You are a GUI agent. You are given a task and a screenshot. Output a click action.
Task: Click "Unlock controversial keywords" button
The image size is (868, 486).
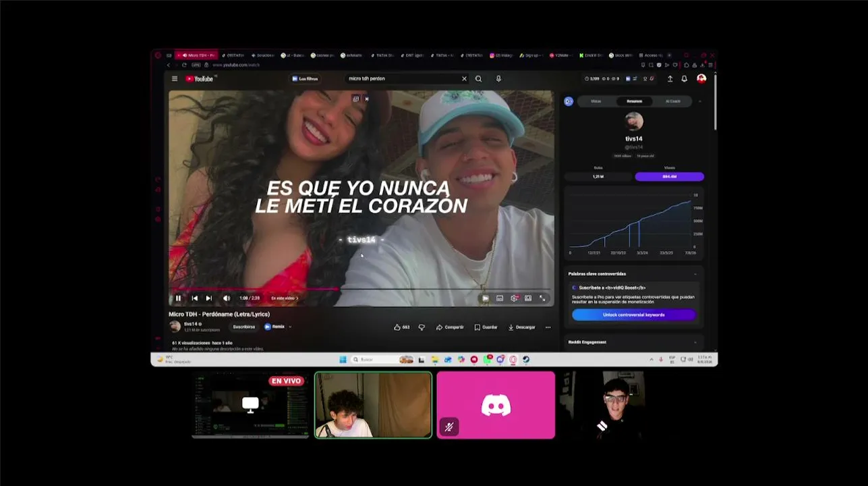pos(633,315)
